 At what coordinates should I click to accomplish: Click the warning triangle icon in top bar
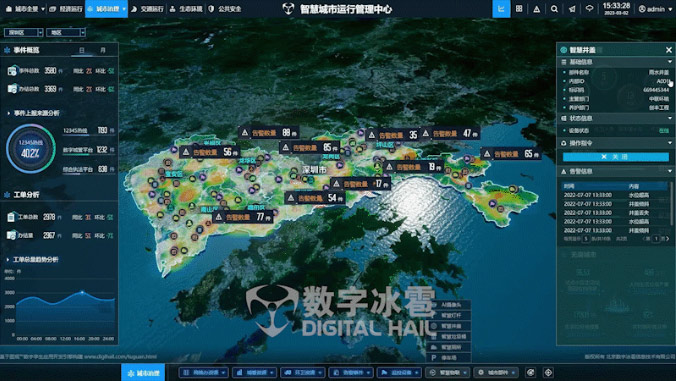click(x=537, y=9)
